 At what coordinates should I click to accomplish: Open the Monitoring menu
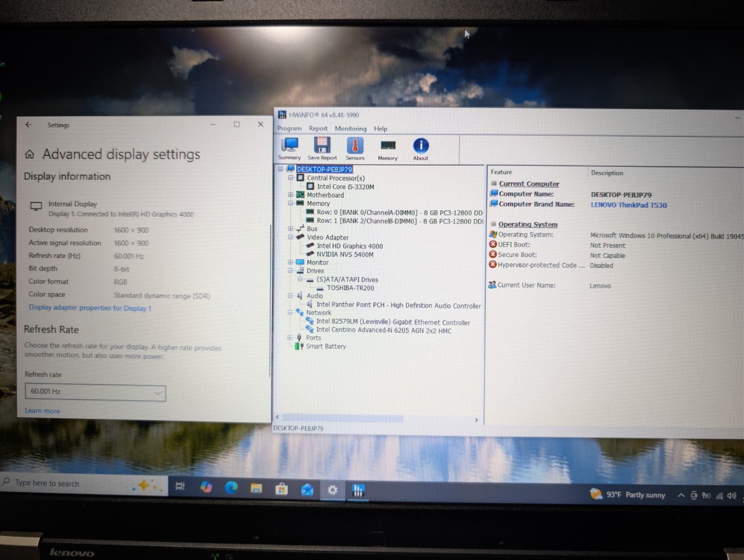pos(351,128)
